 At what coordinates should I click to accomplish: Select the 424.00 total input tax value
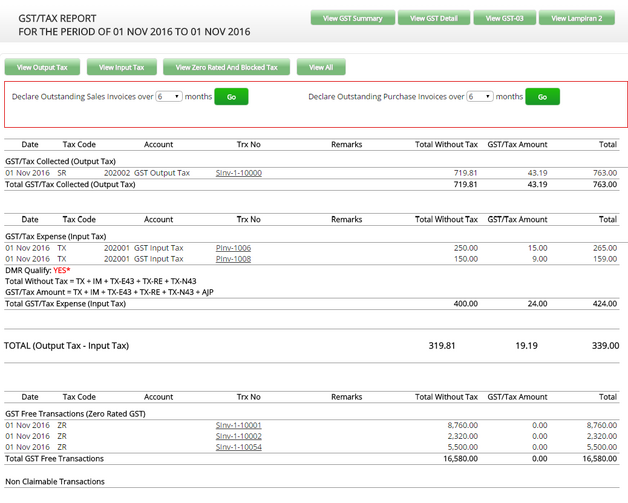coord(605,304)
